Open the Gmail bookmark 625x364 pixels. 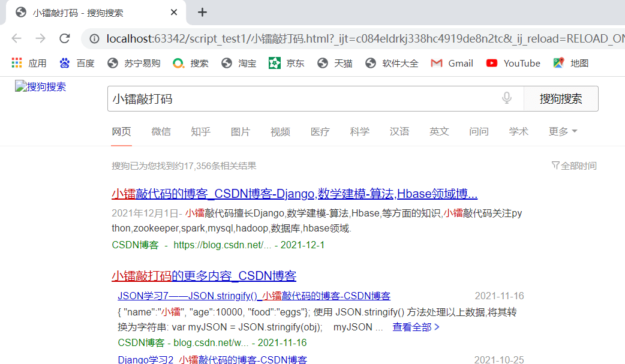click(452, 63)
